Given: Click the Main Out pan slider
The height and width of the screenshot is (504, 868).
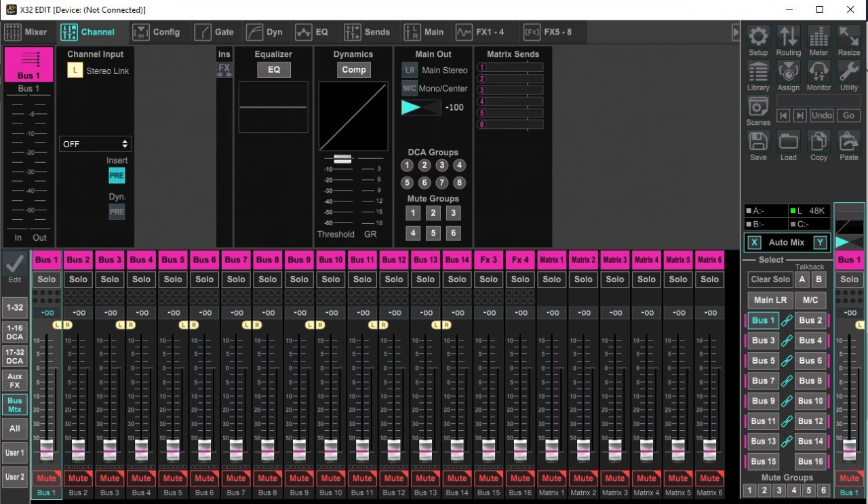Looking at the screenshot, I should 420,107.
